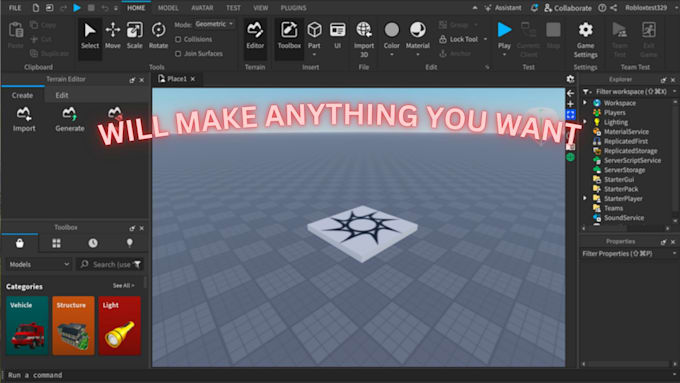Click the viewport settings gear icon
This screenshot has height=383, width=680.
tap(570, 79)
